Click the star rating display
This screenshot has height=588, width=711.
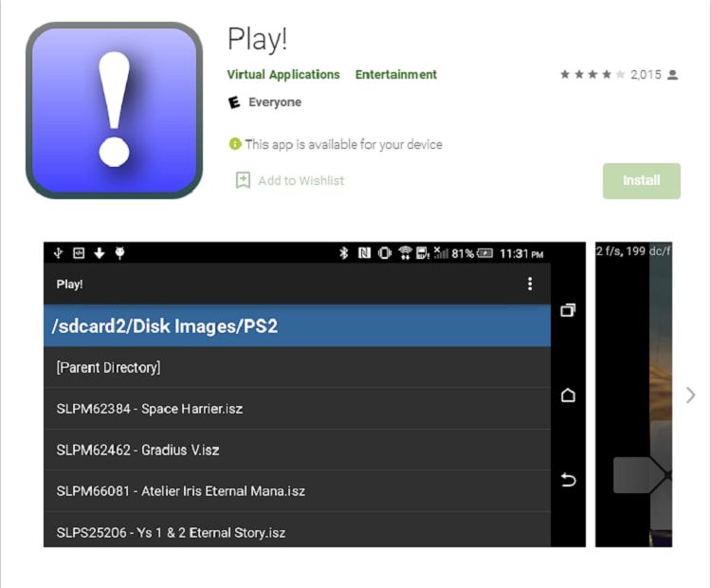tap(592, 74)
